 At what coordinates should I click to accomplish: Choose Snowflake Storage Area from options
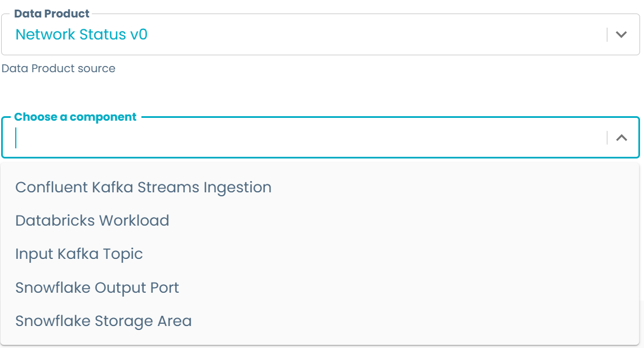103,321
